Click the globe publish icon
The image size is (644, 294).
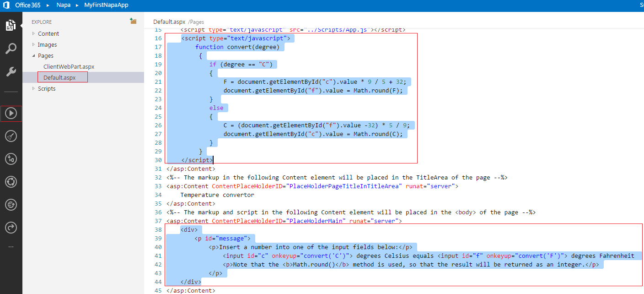point(11,205)
